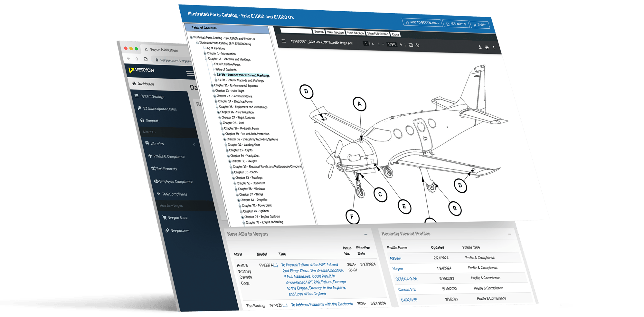Reload the page in the browser
The height and width of the screenshot is (317, 644).
(x=146, y=59)
